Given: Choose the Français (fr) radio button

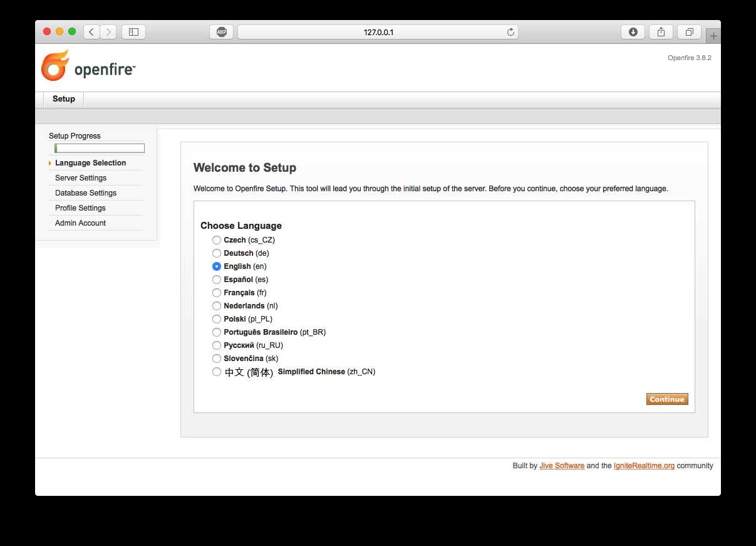Looking at the screenshot, I should (x=217, y=293).
